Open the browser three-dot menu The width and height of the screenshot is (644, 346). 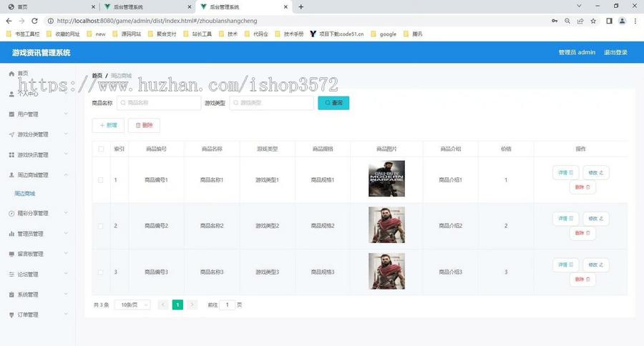(x=635, y=21)
